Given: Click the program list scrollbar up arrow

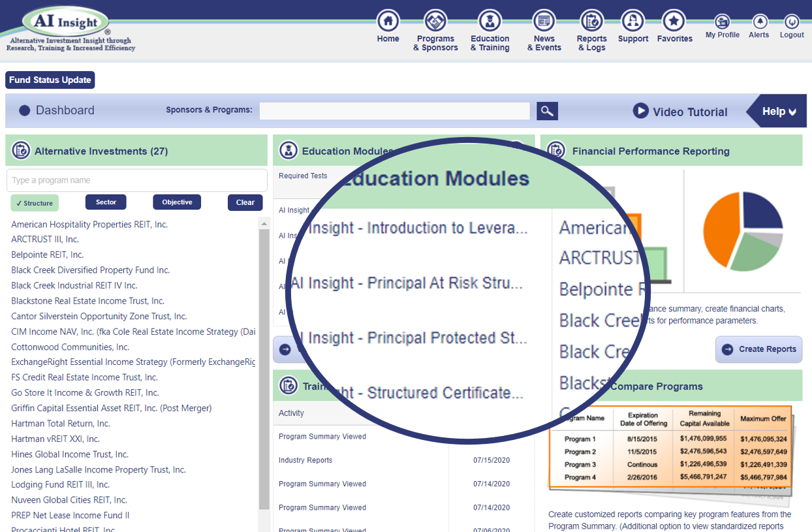Looking at the screenshot, I should [x=264, y=223].
